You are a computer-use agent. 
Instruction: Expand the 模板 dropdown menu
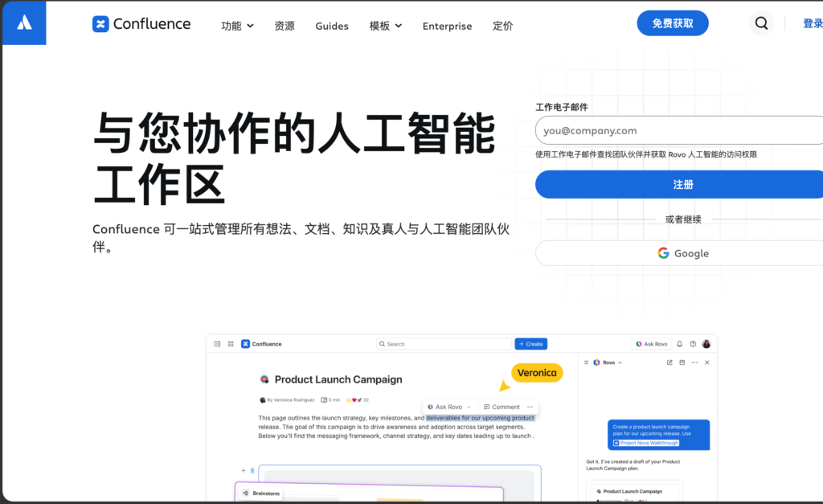pos(385,26)
